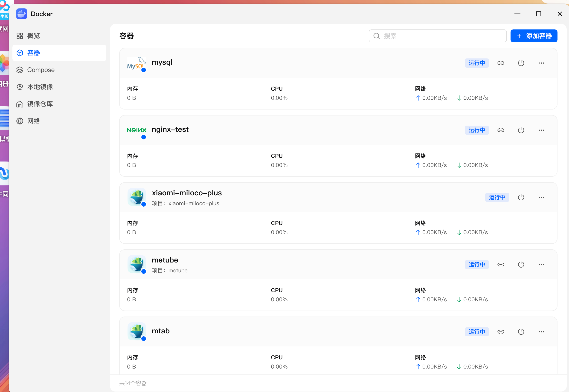The height and width of the screenshot is (392, 569).
Task: Click the Docker app icon in title bar
Action: pos(22,14)
